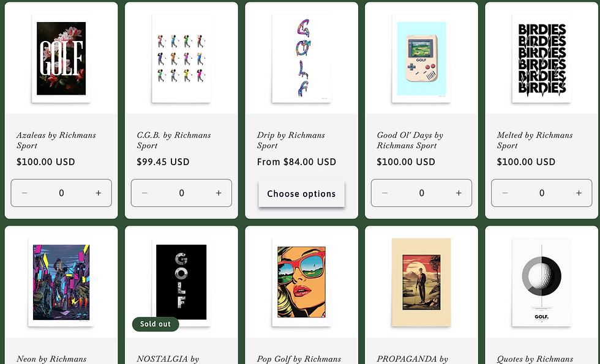Decrease quantity for Good Ol' Days print
Screen dimensions: 600x364
[384, 193]
